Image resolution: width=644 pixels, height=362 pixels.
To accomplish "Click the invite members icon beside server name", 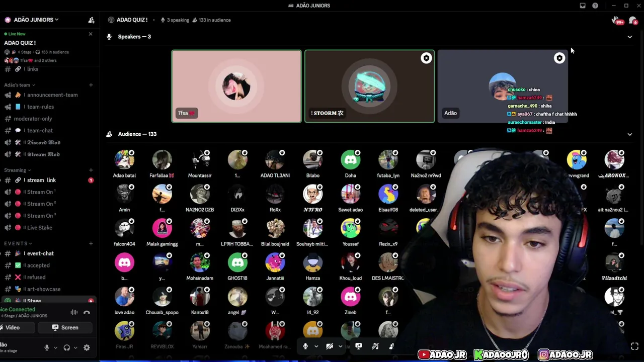I will 91,20.
